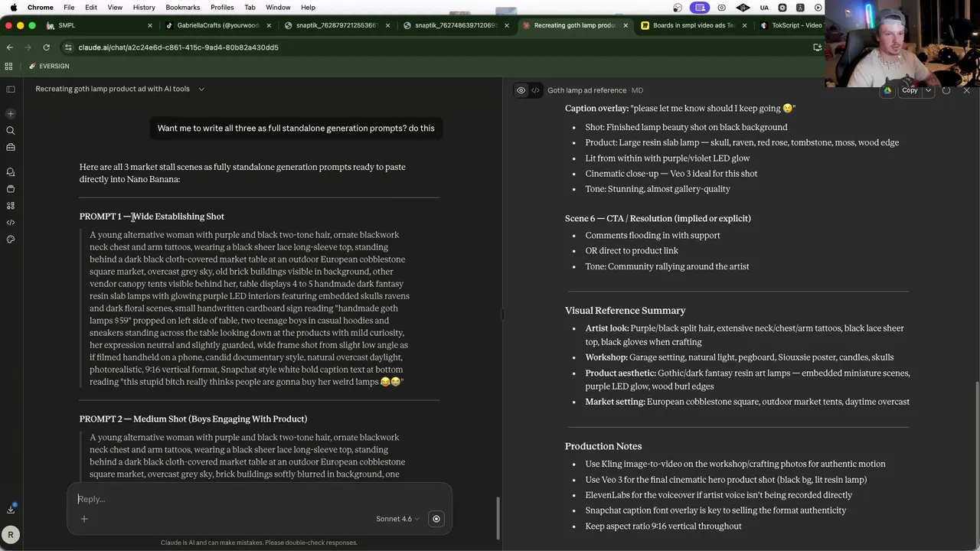This screenshot has height=551, width=980.
Task: Focus the Reply text field
Action: pyautogui.click(x=259, y=499)
